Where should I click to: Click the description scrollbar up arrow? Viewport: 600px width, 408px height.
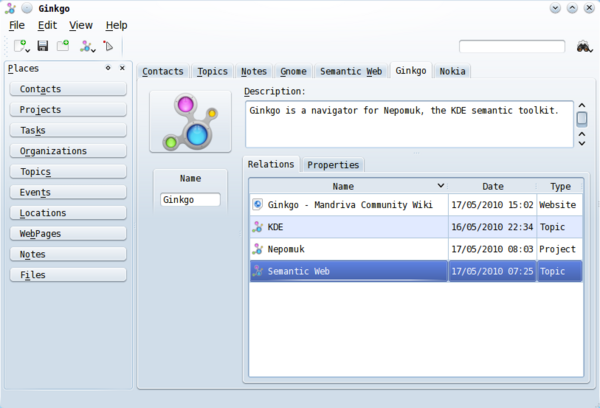[x=582, y=105]
